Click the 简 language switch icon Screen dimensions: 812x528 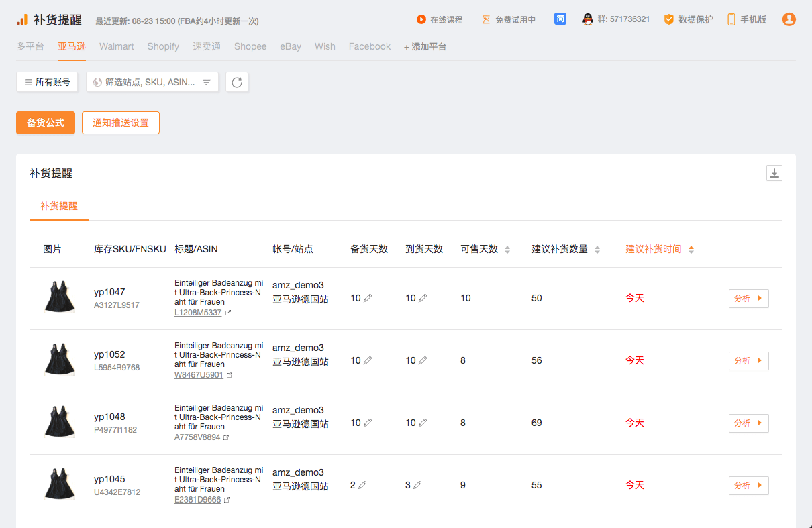pos(560,19)
